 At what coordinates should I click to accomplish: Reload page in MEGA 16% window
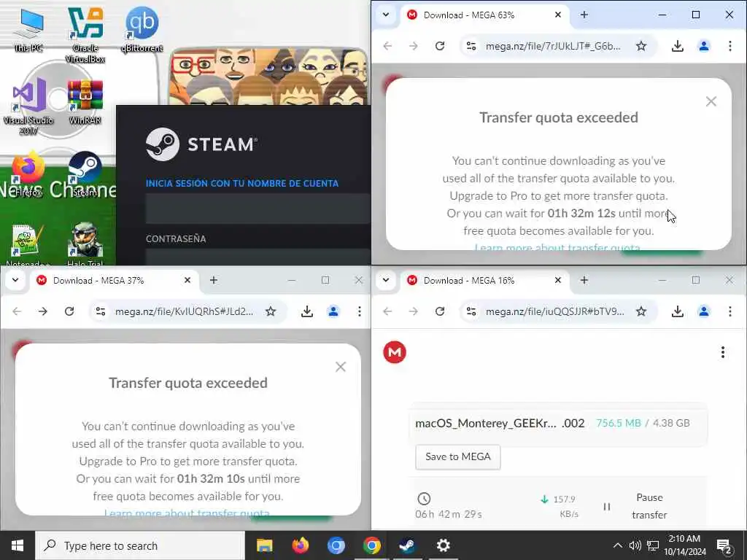pyautogui.click(x=440, y=311)
